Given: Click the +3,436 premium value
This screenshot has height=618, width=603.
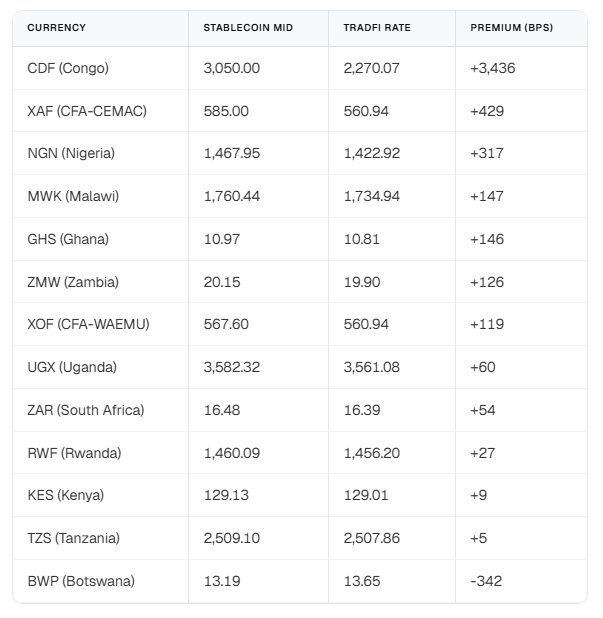Looking at the screenshot, I should point(493,68).
